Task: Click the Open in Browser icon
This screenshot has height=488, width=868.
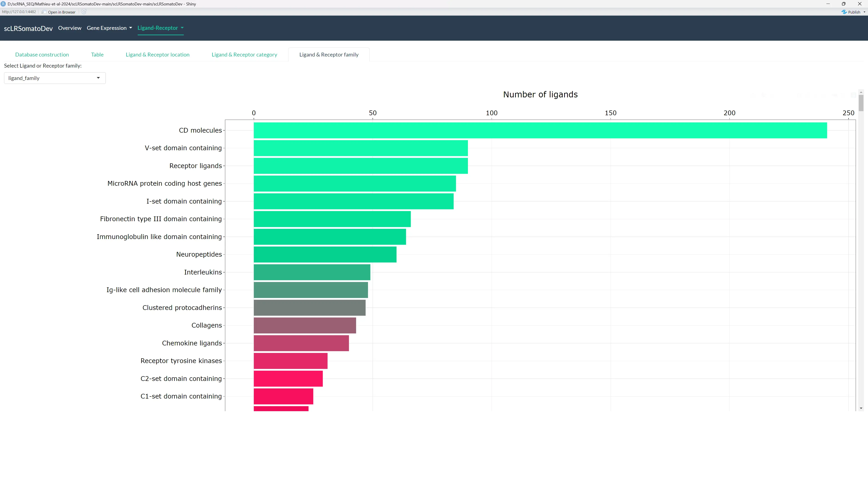Action: tap(44, 12)
